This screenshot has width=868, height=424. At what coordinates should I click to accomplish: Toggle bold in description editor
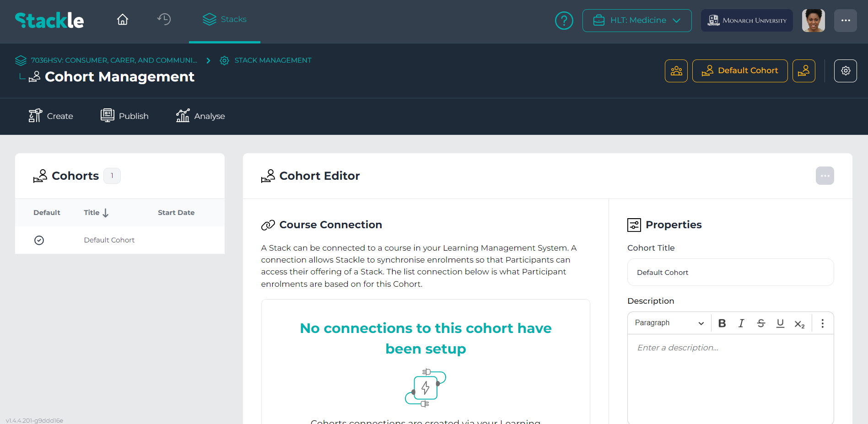click(722, 323)
